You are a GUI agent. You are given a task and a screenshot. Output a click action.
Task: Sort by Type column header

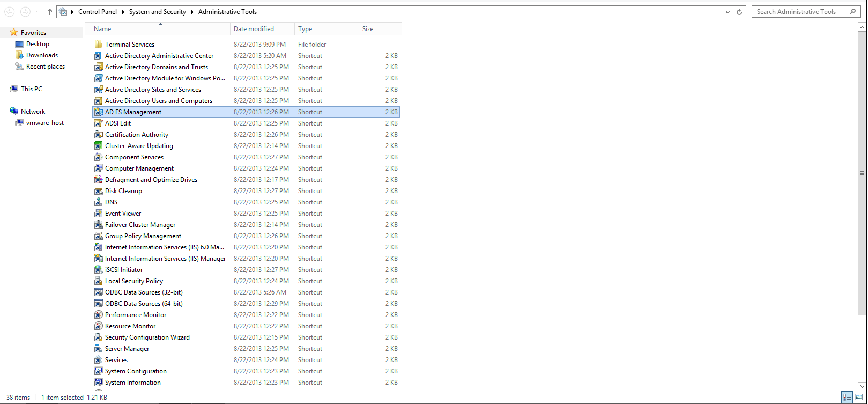[x=327, y=29]
